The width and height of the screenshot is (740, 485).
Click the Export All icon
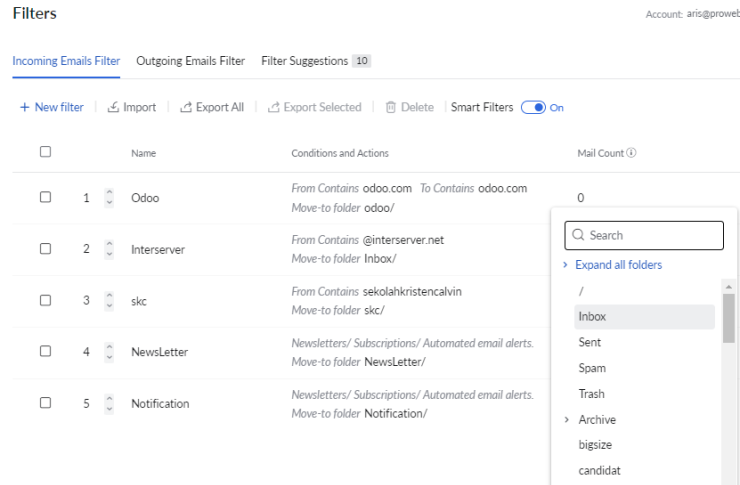pyautogui.click(x=186, y=107)
